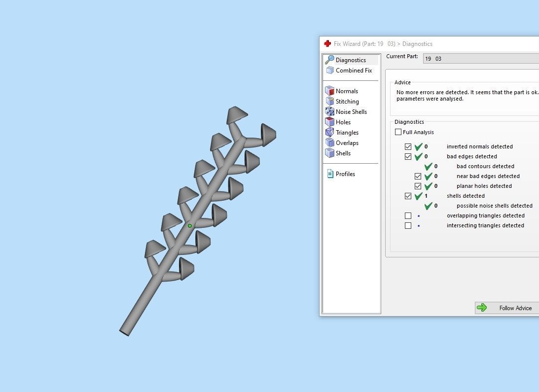The height and width of the screenshot is (392, 539).
Task: Uncheck the near bad edges detected checkbox
Action: click(x=418, y=176)
